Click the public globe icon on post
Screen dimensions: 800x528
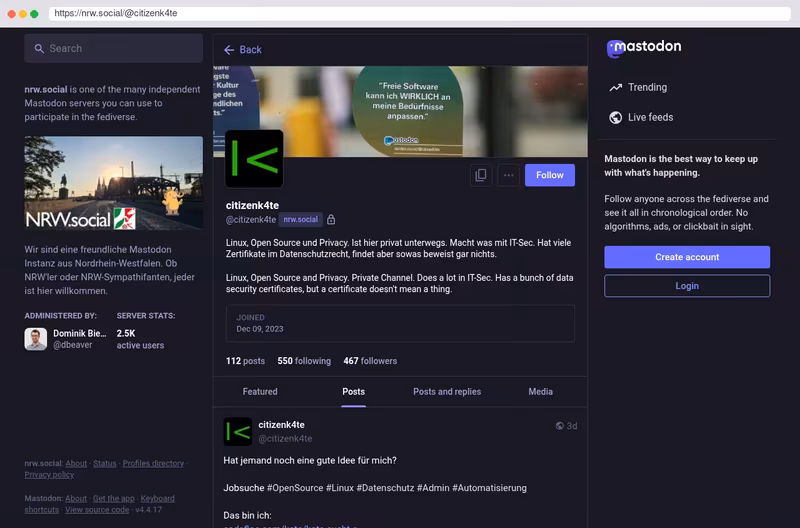[x=560, y=425]
